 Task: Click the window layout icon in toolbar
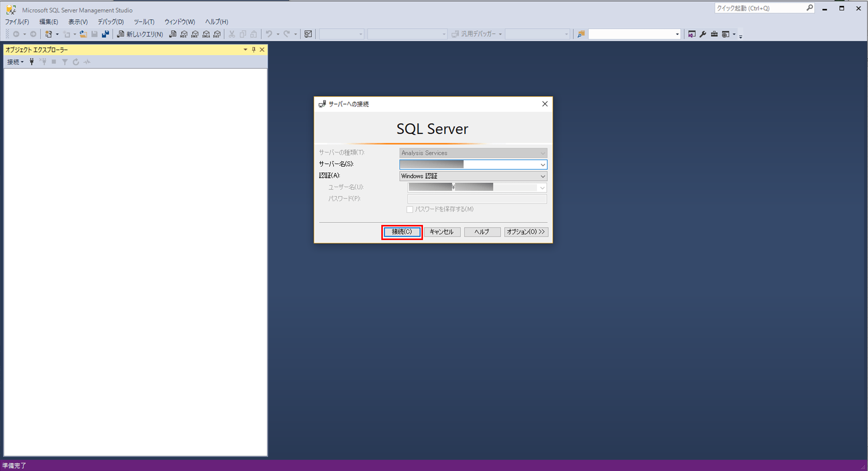[x=726, y=34]
